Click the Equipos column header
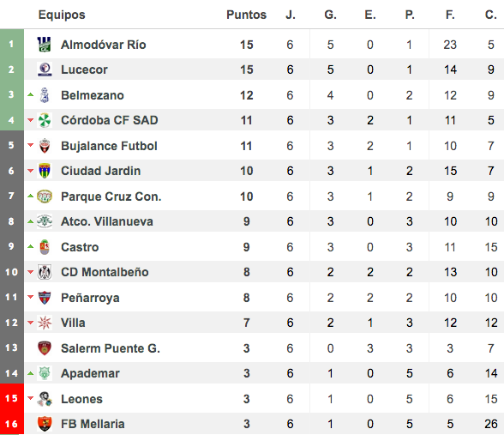 (62, 15)
